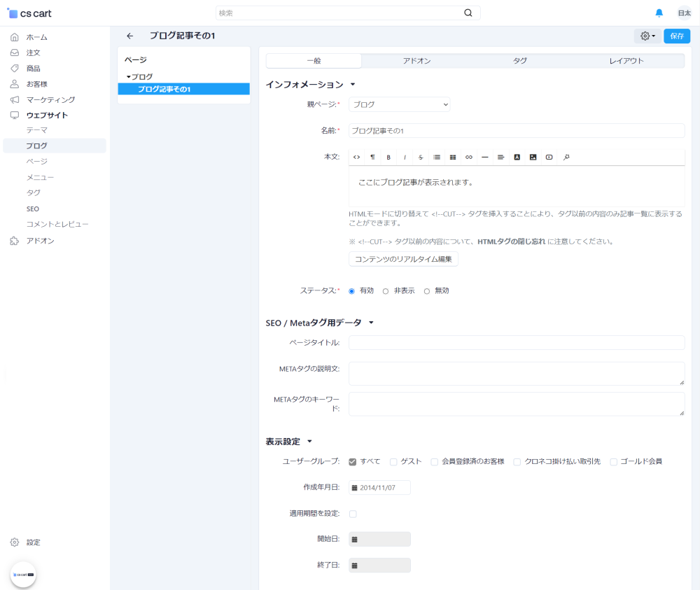Open the calendar icon for 作成年月日
Screen dimensions: 700x590
354,488
